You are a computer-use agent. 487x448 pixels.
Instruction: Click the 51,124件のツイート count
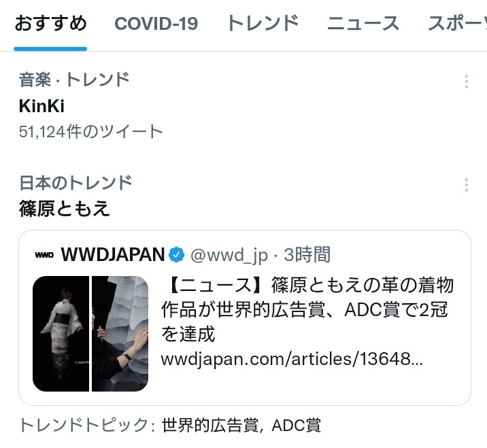[90, 132]
